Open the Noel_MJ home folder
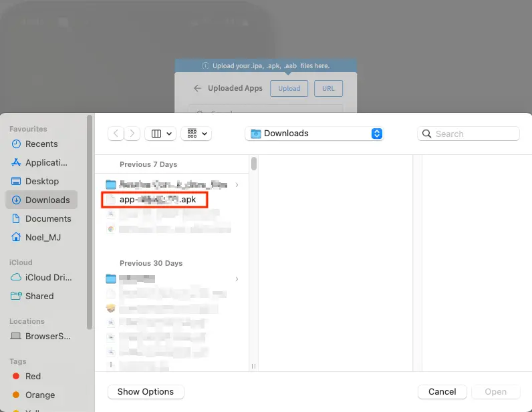The width and height of the screenshot is (532, 412). tap(41, 237)
